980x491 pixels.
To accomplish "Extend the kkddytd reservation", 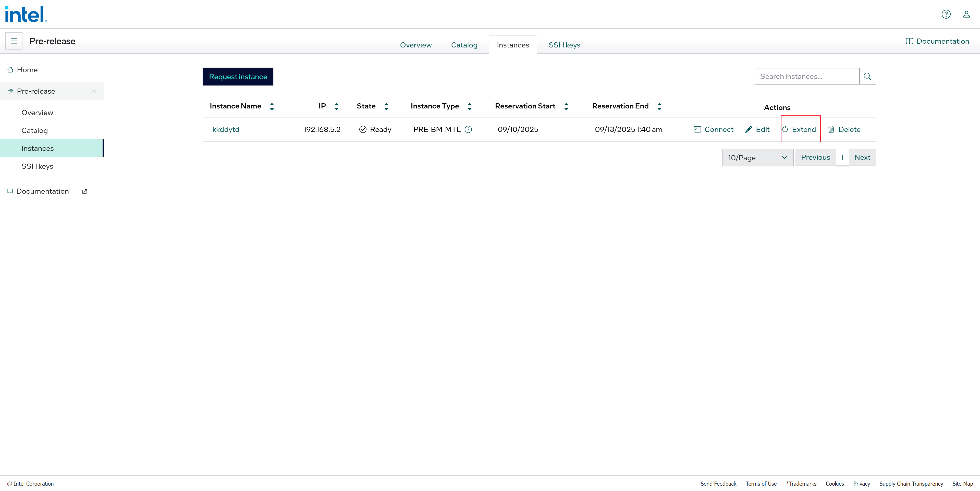I will pyautogui.click(x=800, y=129).
